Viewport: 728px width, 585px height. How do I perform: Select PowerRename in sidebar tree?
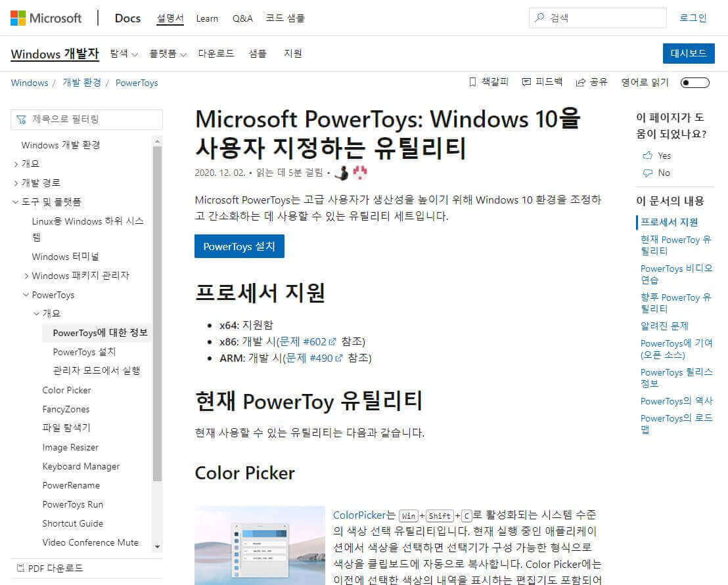[71, 485]
